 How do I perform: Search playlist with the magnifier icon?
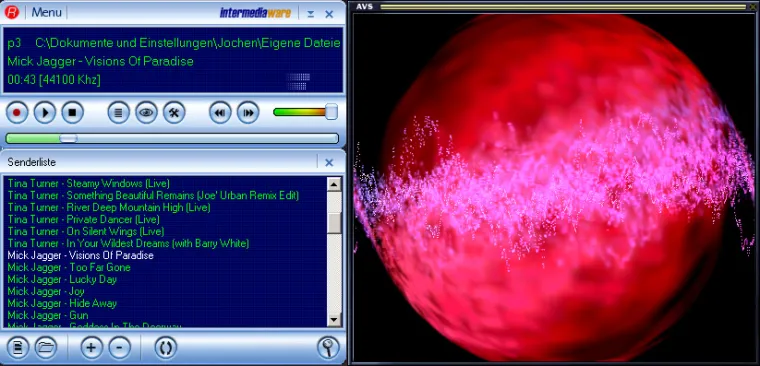coord(328,347)
